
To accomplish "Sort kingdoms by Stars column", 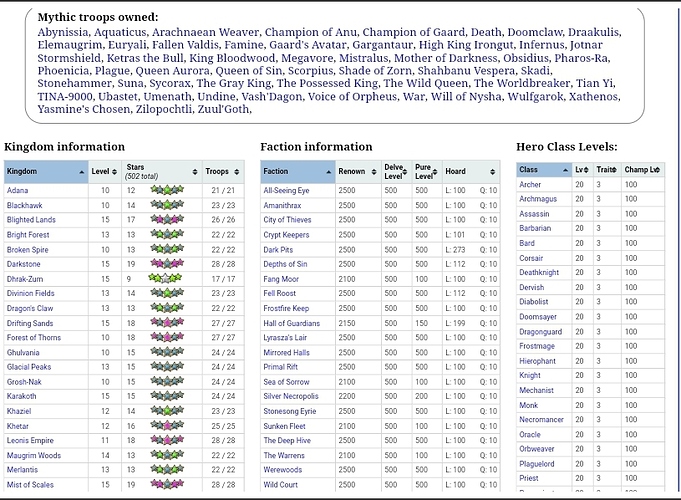I will pyautogui.click(x=162, y=172).
